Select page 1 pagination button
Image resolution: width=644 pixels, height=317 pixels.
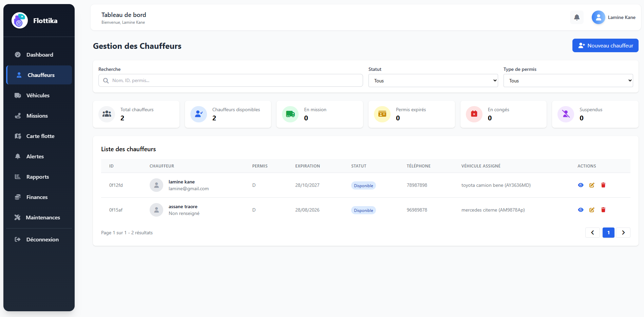pos(608,233)
